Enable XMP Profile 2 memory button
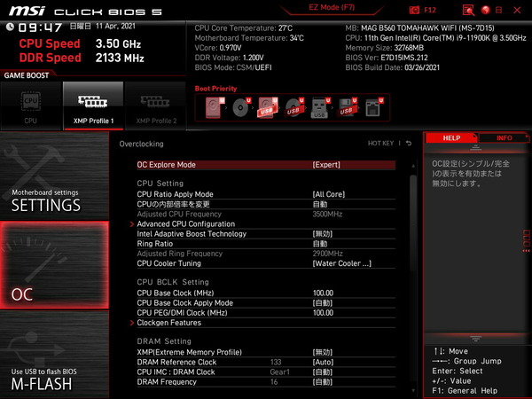 click(156, 106)
